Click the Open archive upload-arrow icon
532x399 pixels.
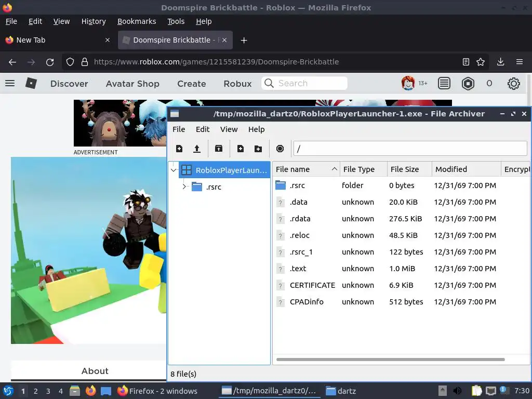(x=197, y=149)
